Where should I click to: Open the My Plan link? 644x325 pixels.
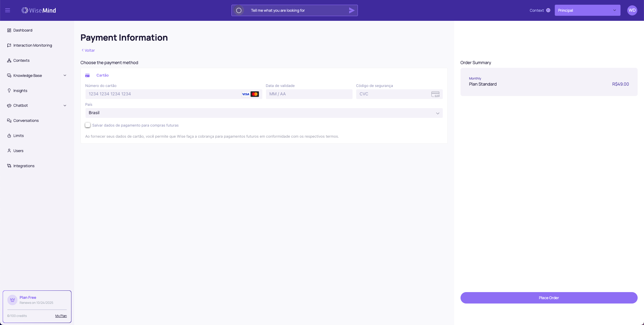coord(61,316)
